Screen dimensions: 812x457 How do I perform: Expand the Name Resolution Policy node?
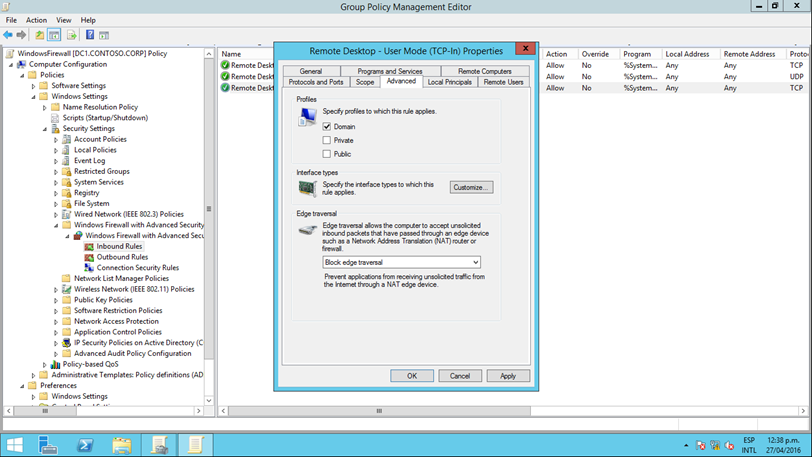[x=45, y=107]
